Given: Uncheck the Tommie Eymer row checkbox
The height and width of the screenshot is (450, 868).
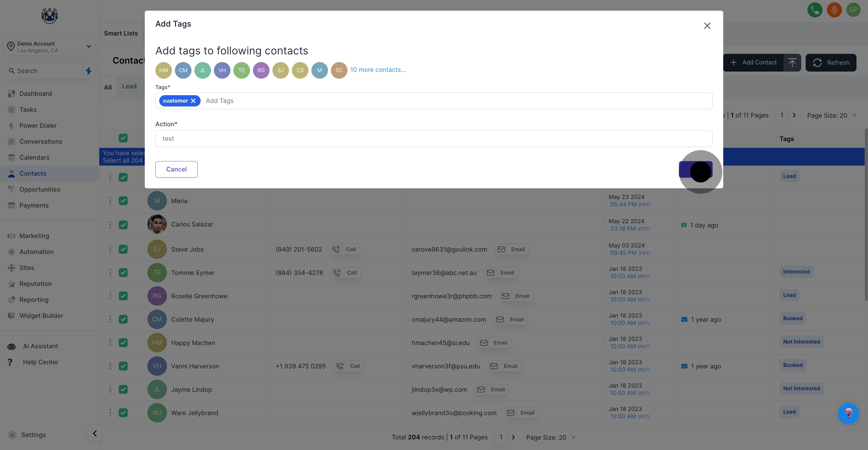Looking at the screenshot, I should pos(123,273).
